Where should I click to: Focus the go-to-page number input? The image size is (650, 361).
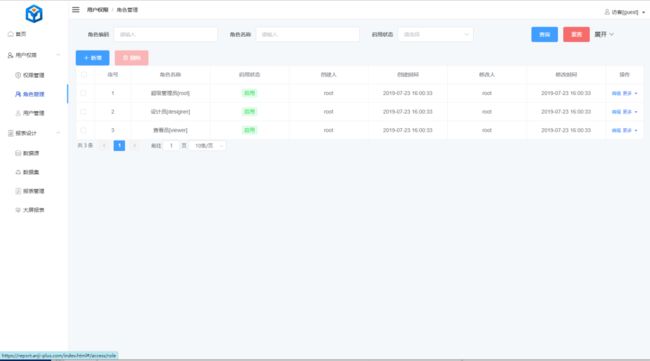click(171, 145)
